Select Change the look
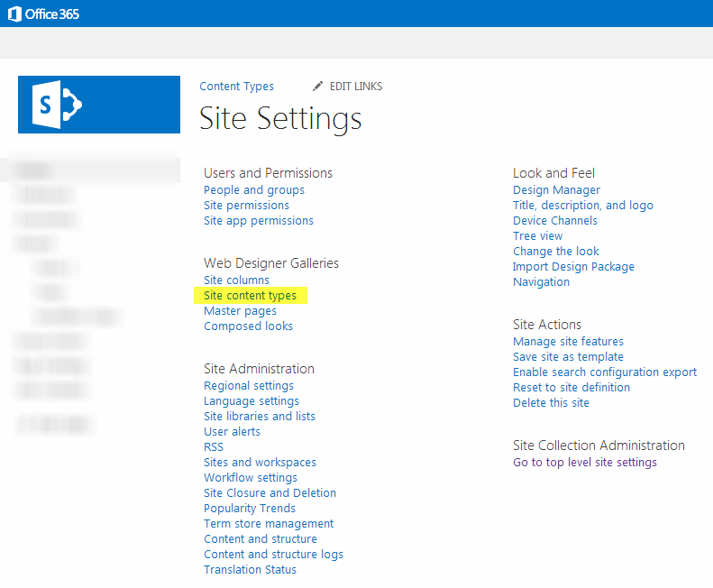The height and width of the screenshot is (588, 713). tap(555, 252)
